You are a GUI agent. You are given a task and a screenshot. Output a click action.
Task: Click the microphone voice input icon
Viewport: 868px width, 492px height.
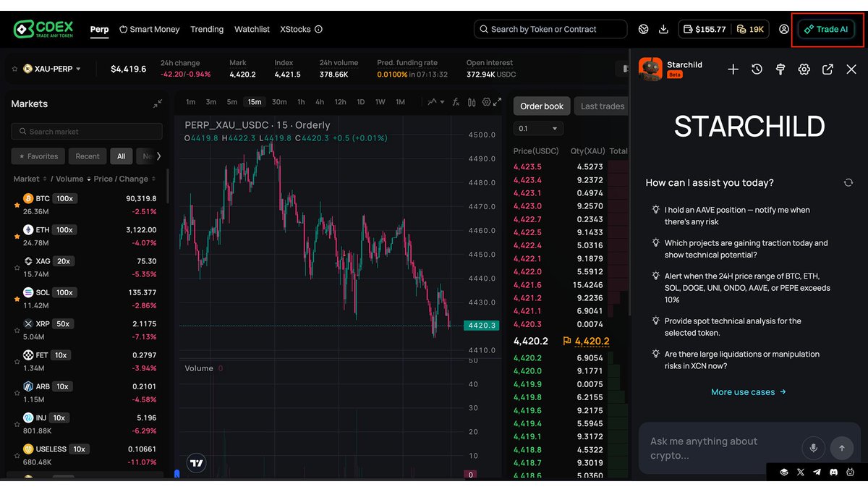click(x=813, y=448)
